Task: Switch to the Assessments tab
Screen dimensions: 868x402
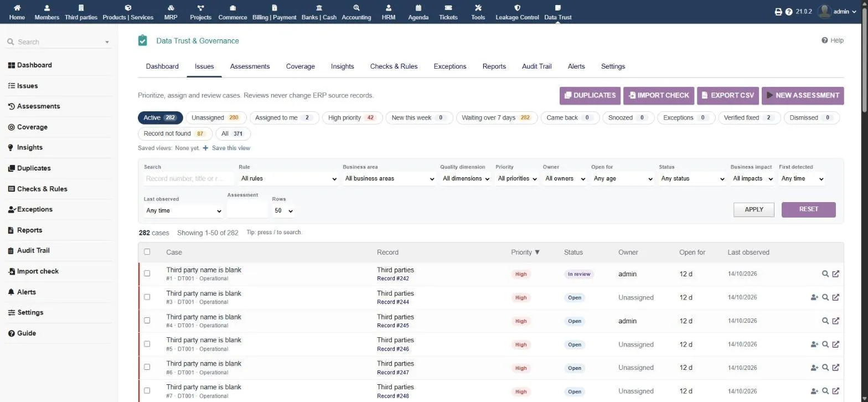Action: [x=250, y=66]
